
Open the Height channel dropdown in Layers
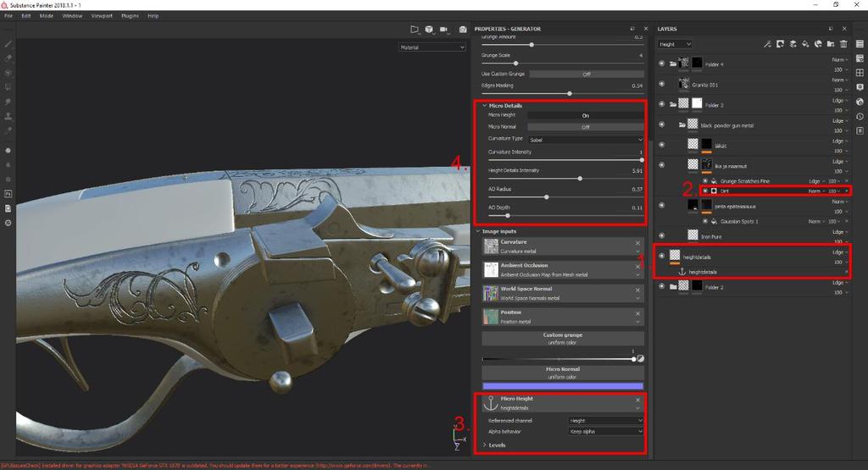pyautogui.click(x=675, y=44)
